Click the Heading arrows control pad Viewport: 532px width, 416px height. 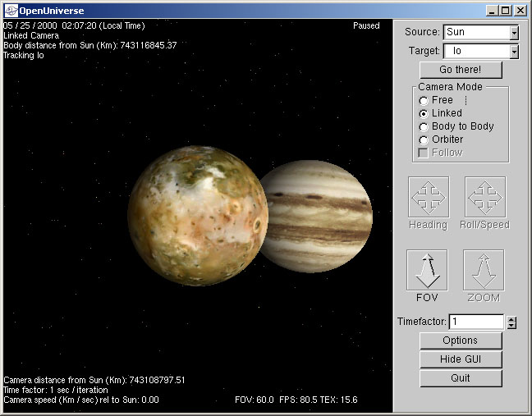click(x=429, y=197)
